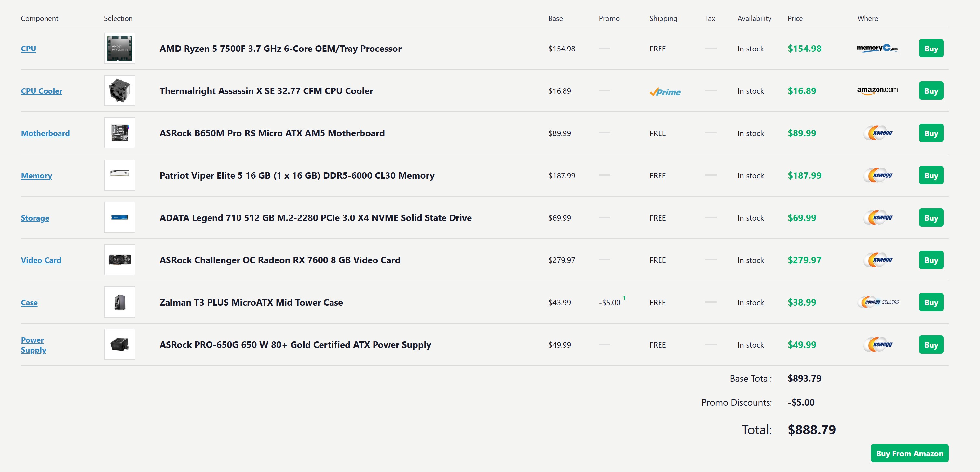Screen dimensions: 980x472
Task: Click the $89.99 green motherboard price
Action: point(802,133)
